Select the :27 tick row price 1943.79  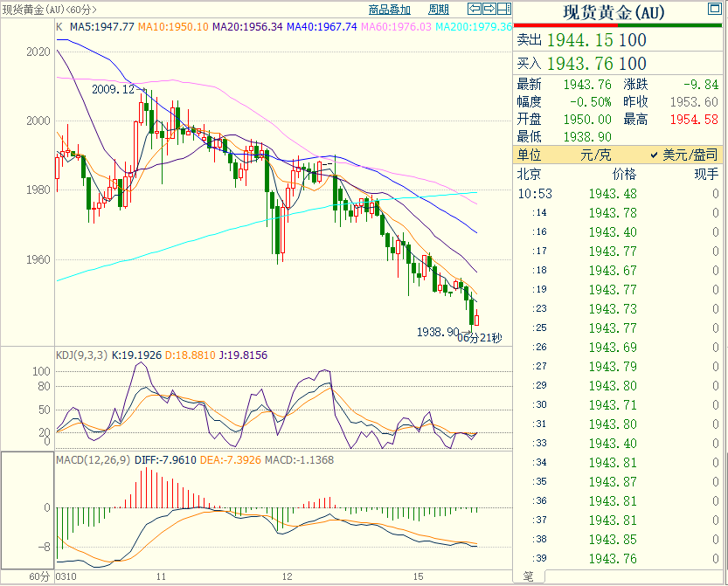[613, 367]
